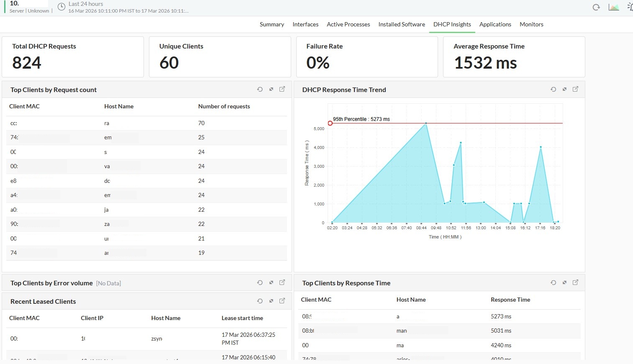Pop out Top Clients by Error volume widget
The image size is (633, 364).
pos(282,282)
